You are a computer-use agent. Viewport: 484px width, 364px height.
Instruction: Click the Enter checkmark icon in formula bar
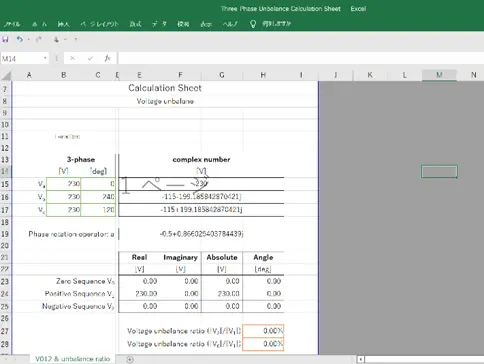pyautogui.click(x=90, y=58)
